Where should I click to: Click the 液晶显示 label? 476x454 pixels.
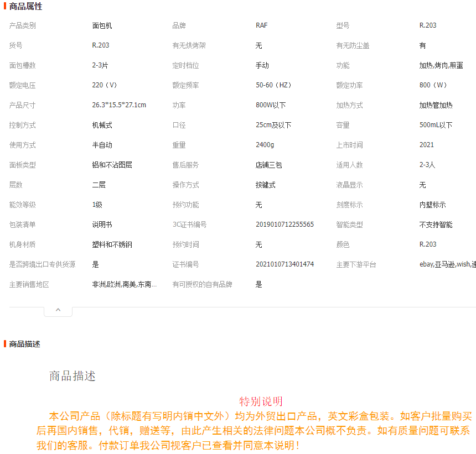[x=349, y=185]
